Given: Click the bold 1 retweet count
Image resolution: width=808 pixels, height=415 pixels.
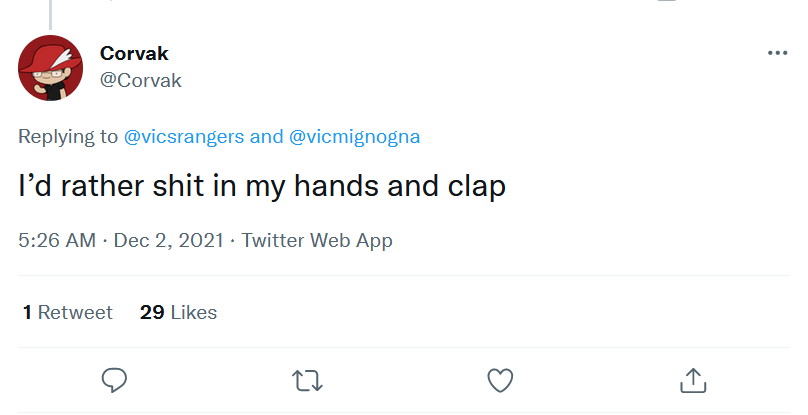Looking at the screenshot, I should pyautogui.click(x=27, y=312).
